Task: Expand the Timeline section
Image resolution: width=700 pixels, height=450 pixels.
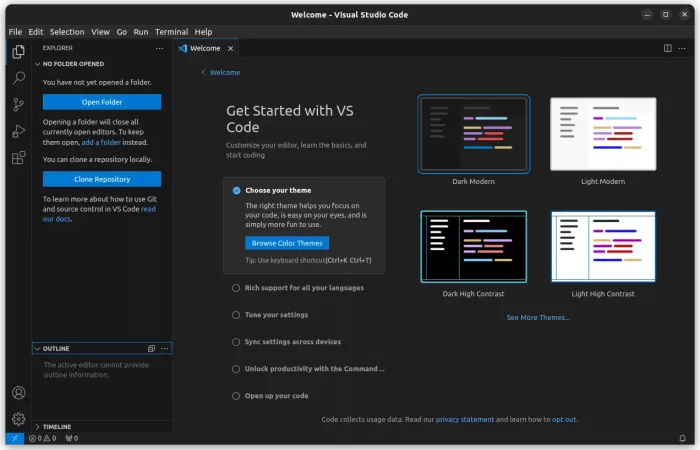Action: click(56, 427)
